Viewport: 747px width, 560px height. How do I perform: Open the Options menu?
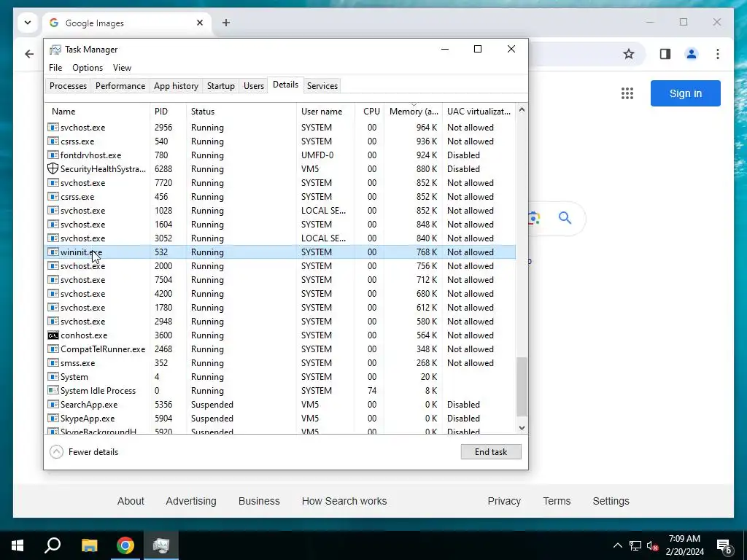point(88,68)
